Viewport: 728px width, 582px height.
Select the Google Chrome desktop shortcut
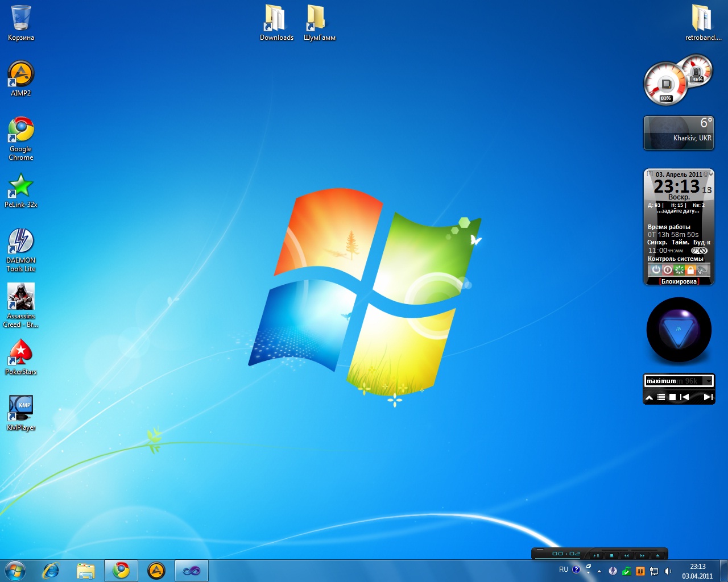[x=21, y=139]
